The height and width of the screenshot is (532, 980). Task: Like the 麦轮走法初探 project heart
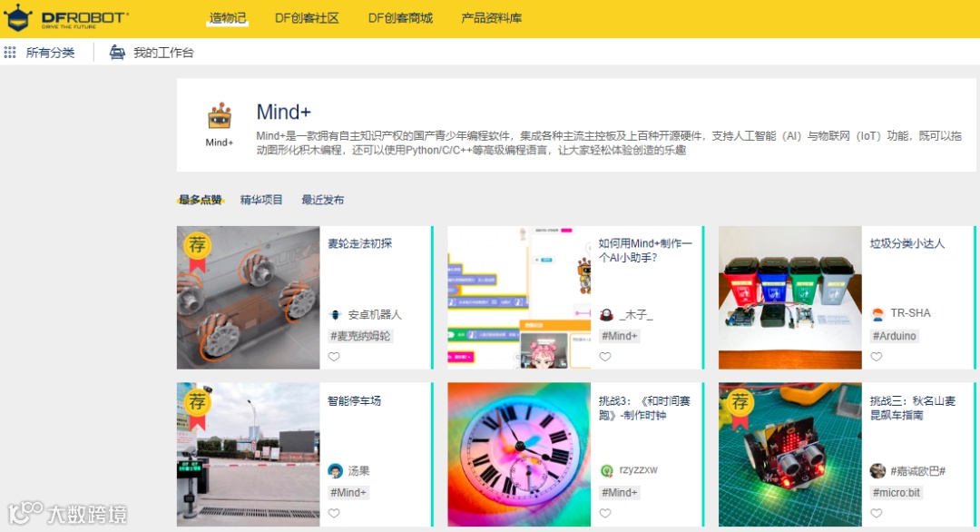click(x=334, y=357)
